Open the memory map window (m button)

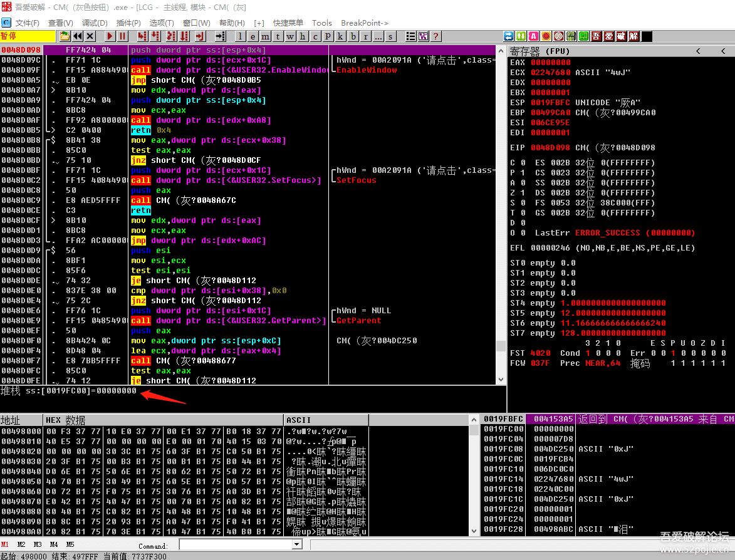(266, 36)
